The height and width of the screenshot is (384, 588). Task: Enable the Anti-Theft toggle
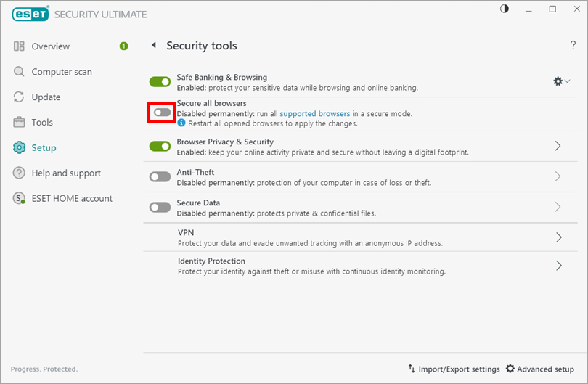pos(160,177)
